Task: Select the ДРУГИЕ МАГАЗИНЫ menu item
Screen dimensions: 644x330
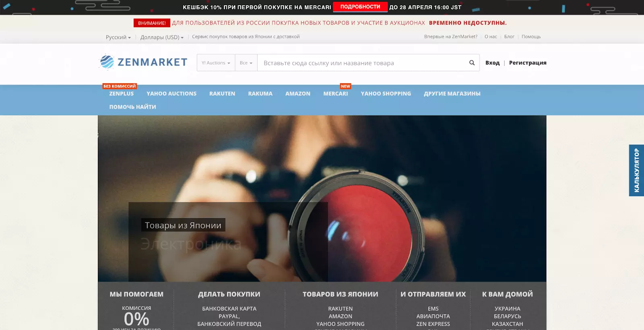Action: (452, 93)
